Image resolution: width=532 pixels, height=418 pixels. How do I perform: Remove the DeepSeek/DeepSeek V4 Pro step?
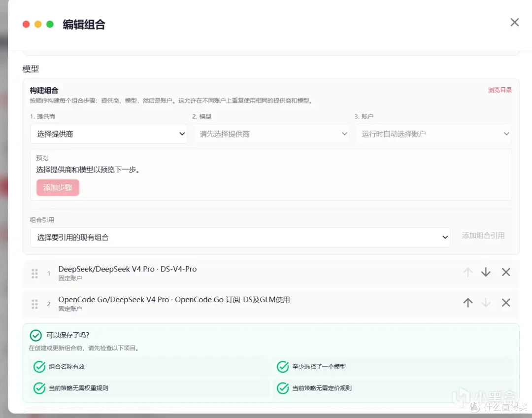click(x=506, y=272)
